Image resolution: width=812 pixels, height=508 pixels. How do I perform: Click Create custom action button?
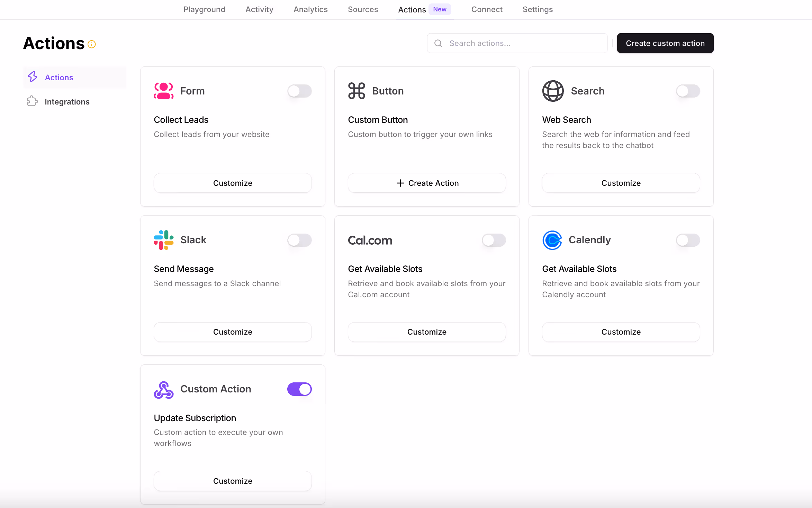click(x=665, y=43)
